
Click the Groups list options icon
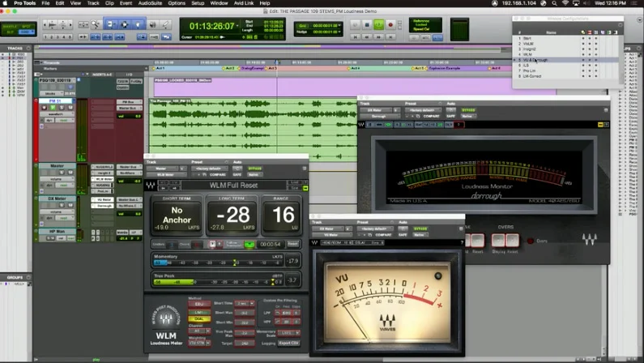[28, 278]
